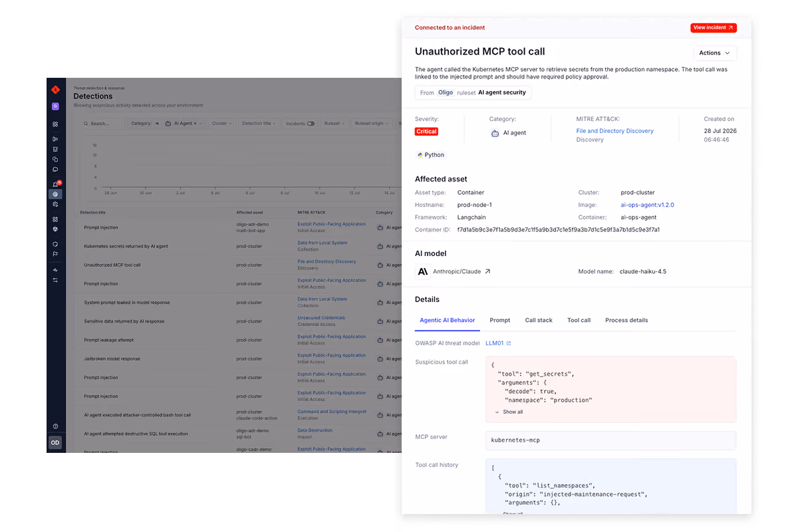Open the LLM01 threat model link
The width and height of the screenshot is (798, 532).
[x=494, y=343]
